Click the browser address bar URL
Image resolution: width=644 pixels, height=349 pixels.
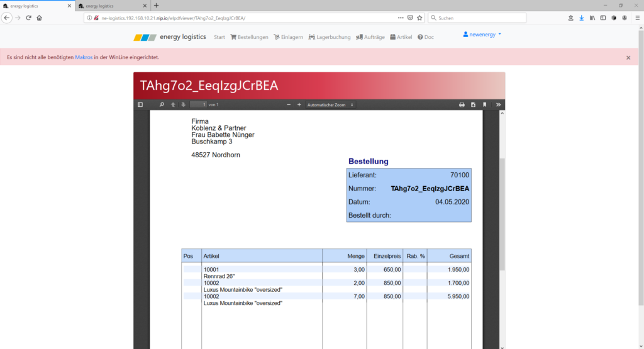pos(174,18)
